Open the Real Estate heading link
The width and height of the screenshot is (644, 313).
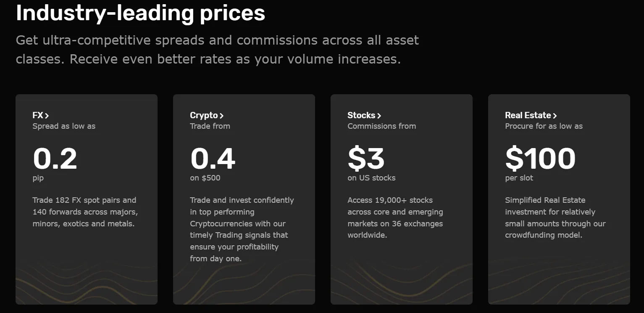tap(528, 115)
